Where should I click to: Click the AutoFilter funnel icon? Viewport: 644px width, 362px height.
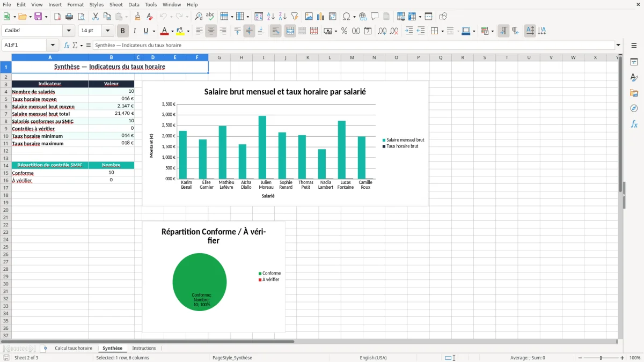pyautogui.click(x=295, y=17)
